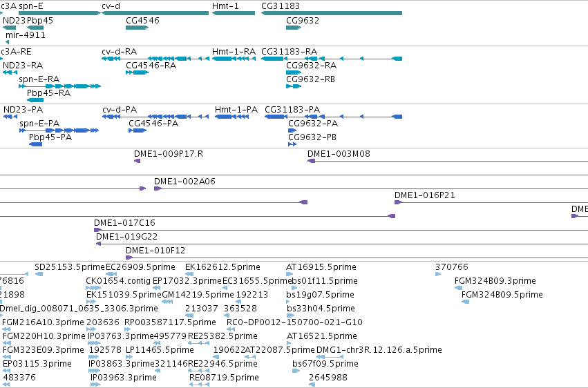588x388 pixels.
Task: Select the 192213 EST marker
Action: click(x=239, y=302)
